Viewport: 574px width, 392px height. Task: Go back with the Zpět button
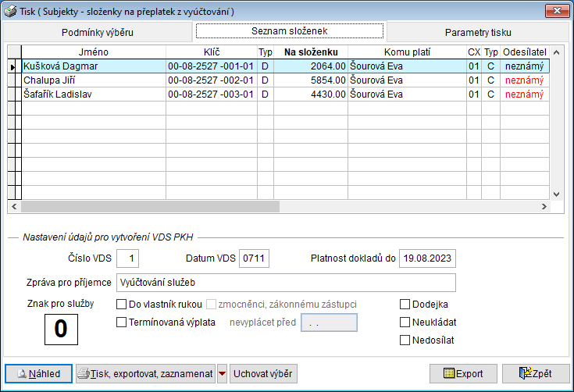pyautogui.click(x=536, y=373)
